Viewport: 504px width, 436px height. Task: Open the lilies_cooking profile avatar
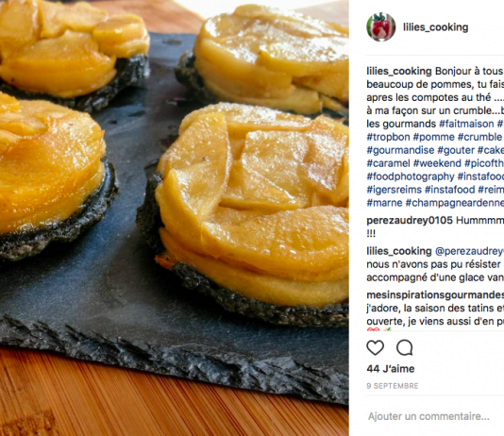point(381,27)
